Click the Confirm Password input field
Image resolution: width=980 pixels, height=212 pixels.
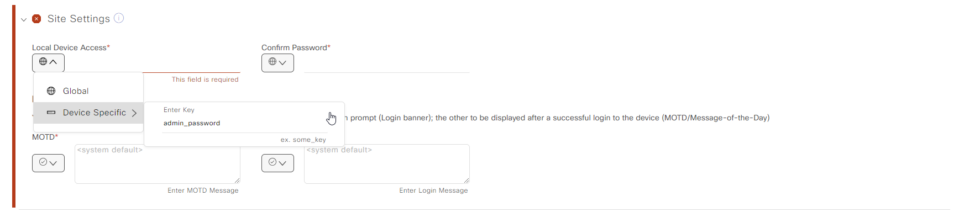(x=387, y=63)
